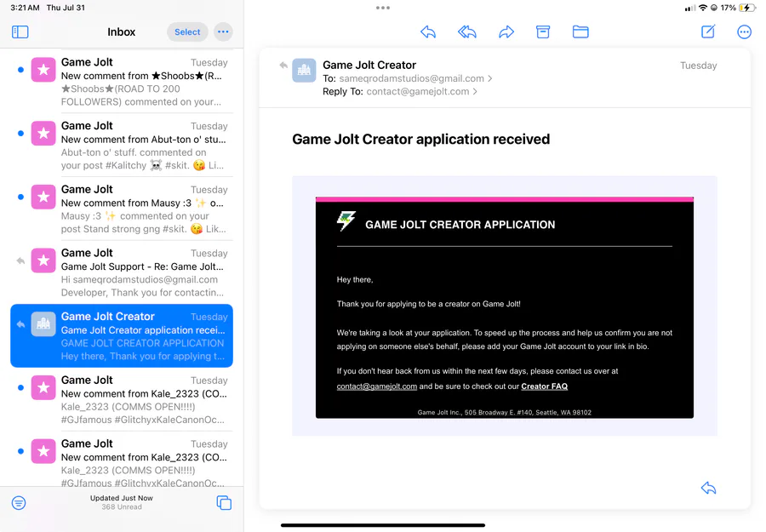Open the contact@gamejolt.com link in email body

377,386
